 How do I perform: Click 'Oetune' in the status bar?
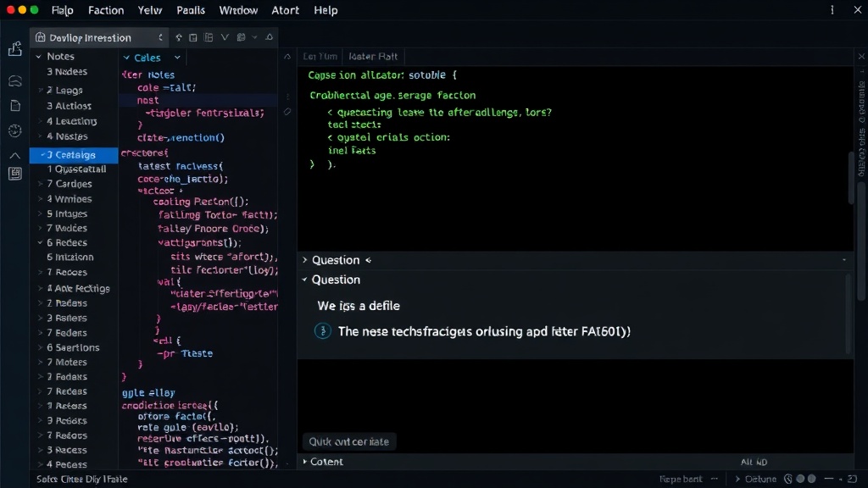tap(760, 480)
